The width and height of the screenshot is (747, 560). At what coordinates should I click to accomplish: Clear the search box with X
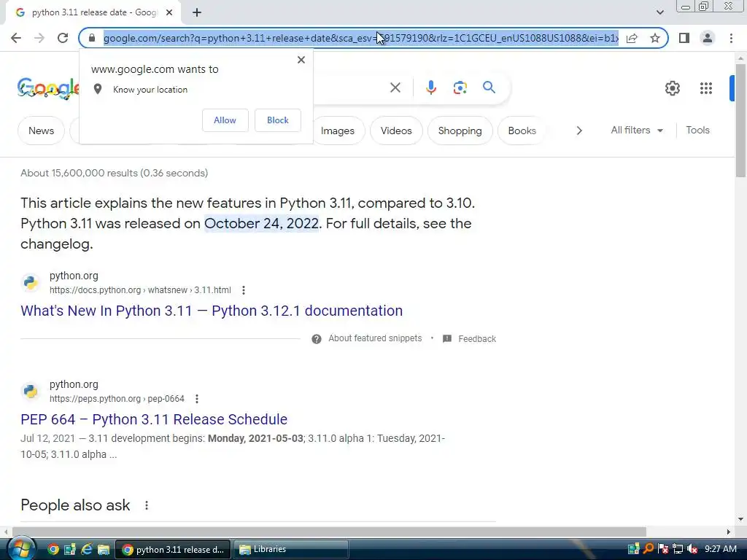(395, 87)
